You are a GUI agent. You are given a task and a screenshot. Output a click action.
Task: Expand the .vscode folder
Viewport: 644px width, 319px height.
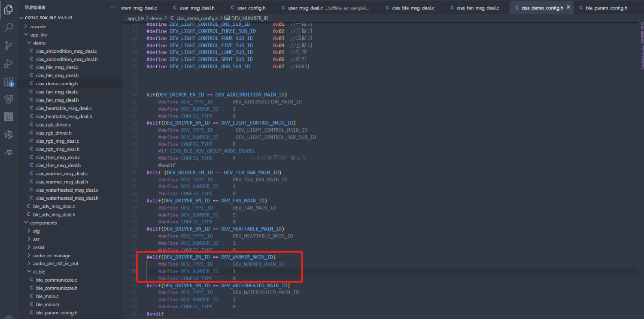tap(38, 27)
